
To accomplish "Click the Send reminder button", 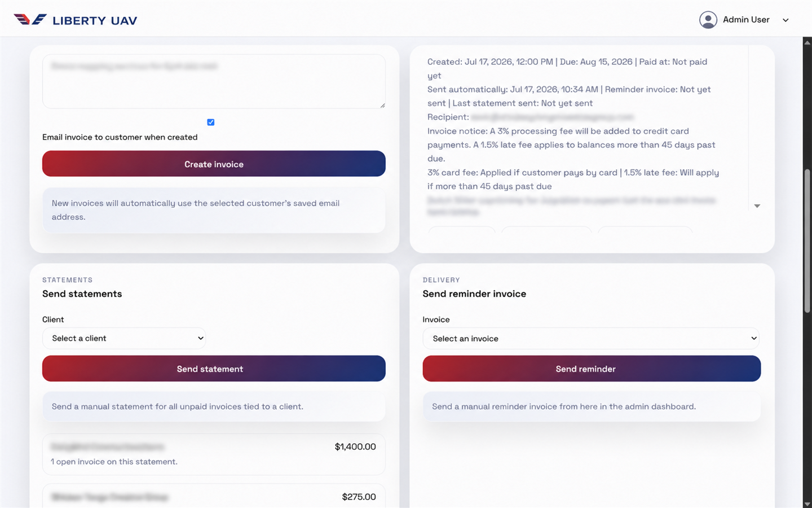I will point(592,369).
